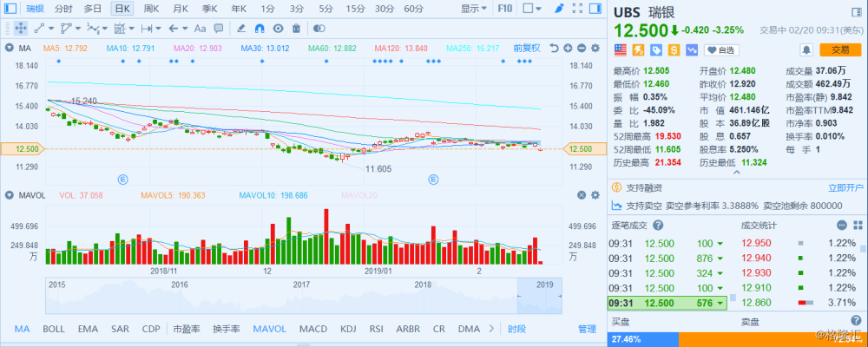Select the trend line drawing tool
Screen dimensions: 868x347
(39, 29)
